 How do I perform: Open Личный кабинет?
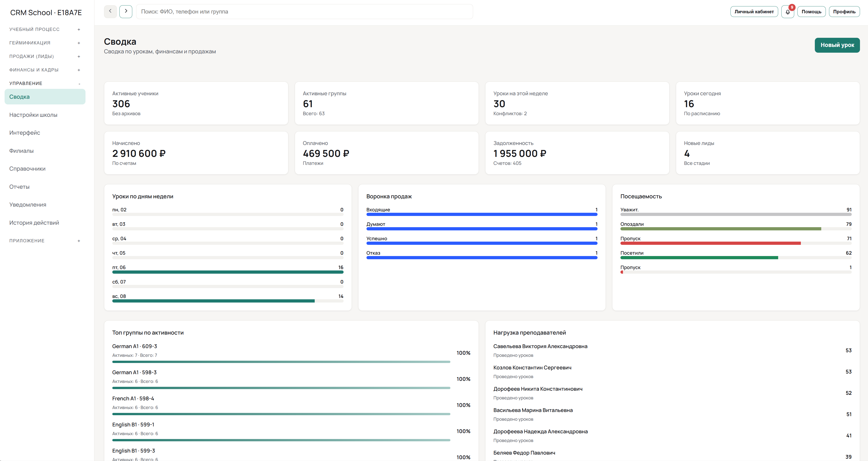click(x=754, y=11)
